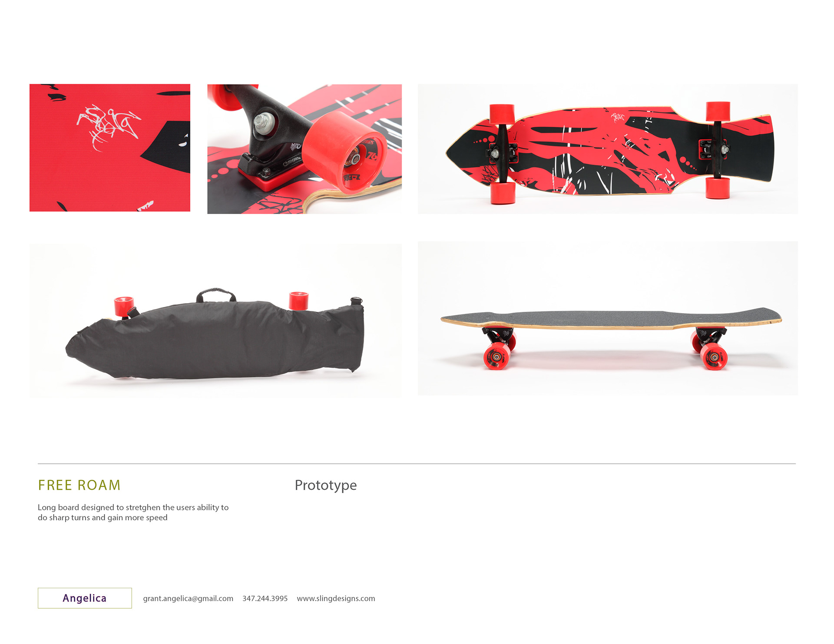This screenshot has height=644, width=834.
Task: Click the Angelica name box
Action: pos(85,598)
